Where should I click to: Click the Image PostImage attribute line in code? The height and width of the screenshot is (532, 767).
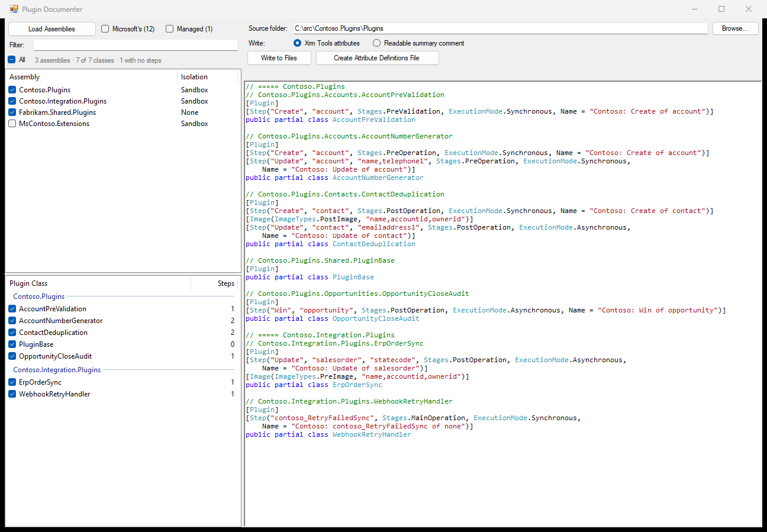(x=359, y=219)
